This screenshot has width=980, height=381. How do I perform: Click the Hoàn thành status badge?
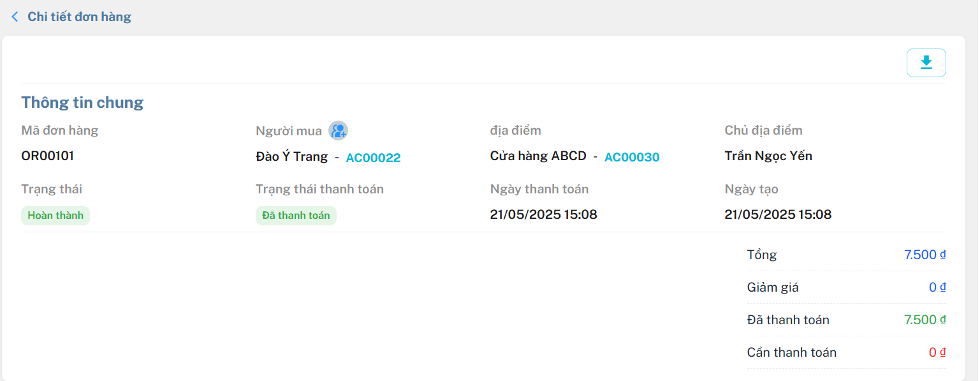pos(55,216)
